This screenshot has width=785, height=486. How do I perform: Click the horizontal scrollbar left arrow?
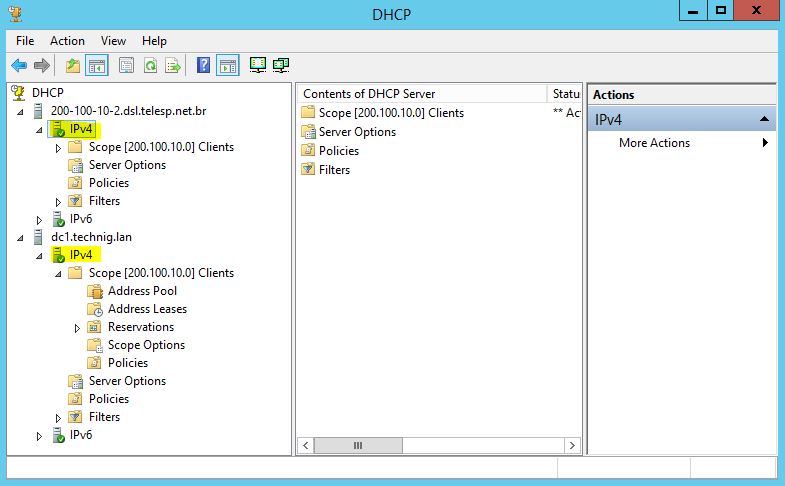306,445
